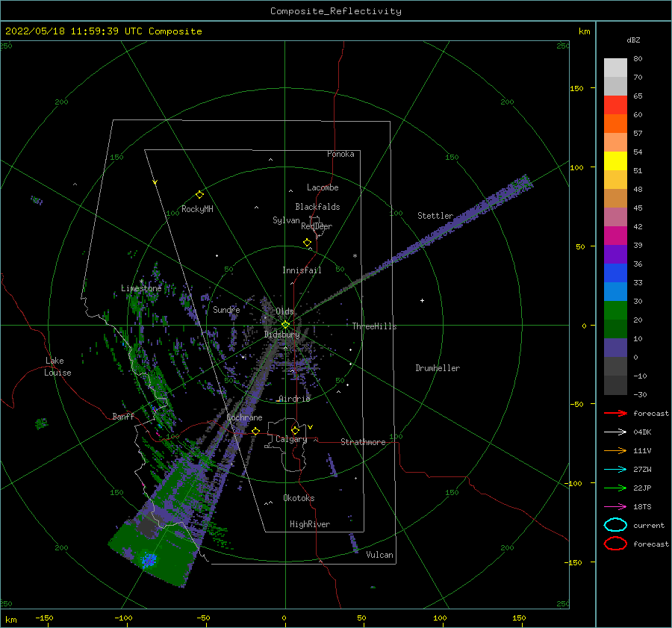Click white asterisk marker east of Innisfail

[x=355, y=256]
